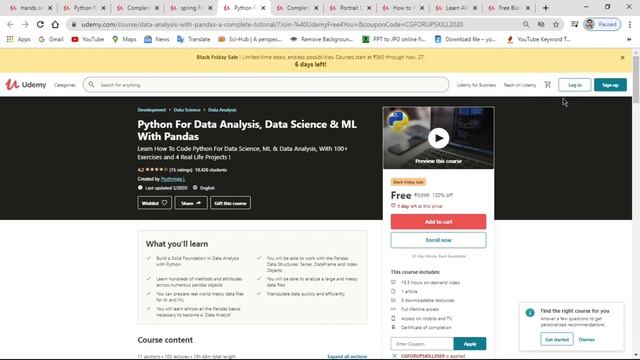Click the Share button
The image size is (640, 360).
click(191, 203)
